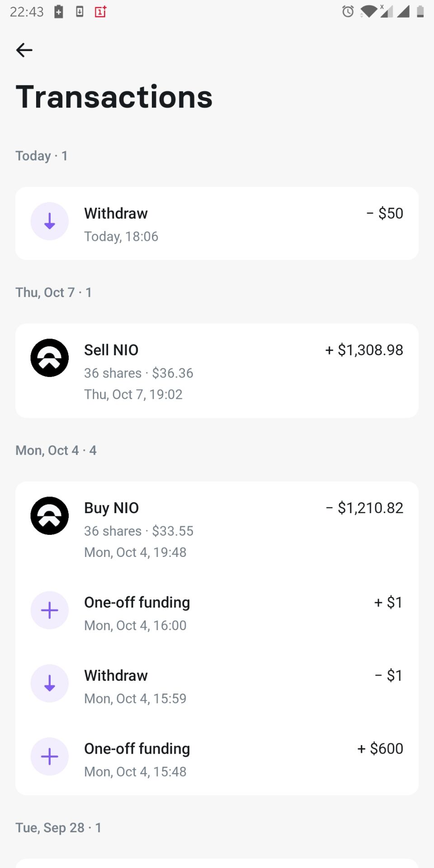This screenshot has height=868, width=434.
Task: Tap the Transactions page title
Action: [114, 97]
